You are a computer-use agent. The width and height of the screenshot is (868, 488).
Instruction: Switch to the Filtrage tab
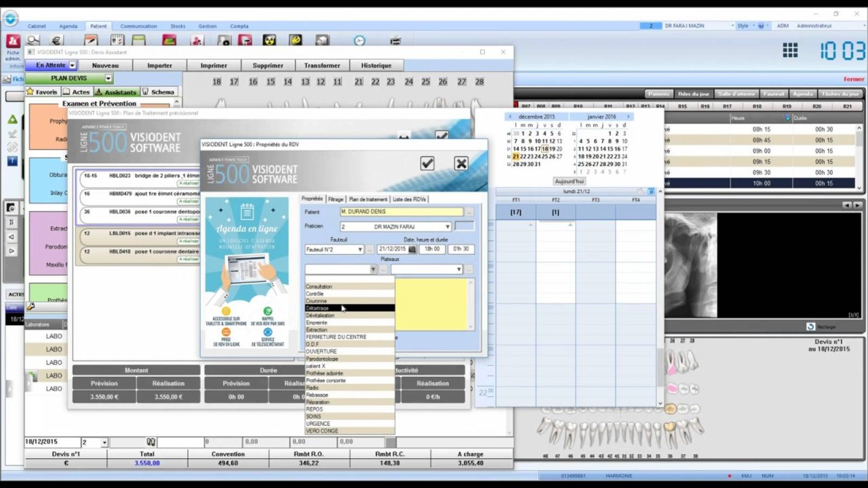click(x=335, y=199)
